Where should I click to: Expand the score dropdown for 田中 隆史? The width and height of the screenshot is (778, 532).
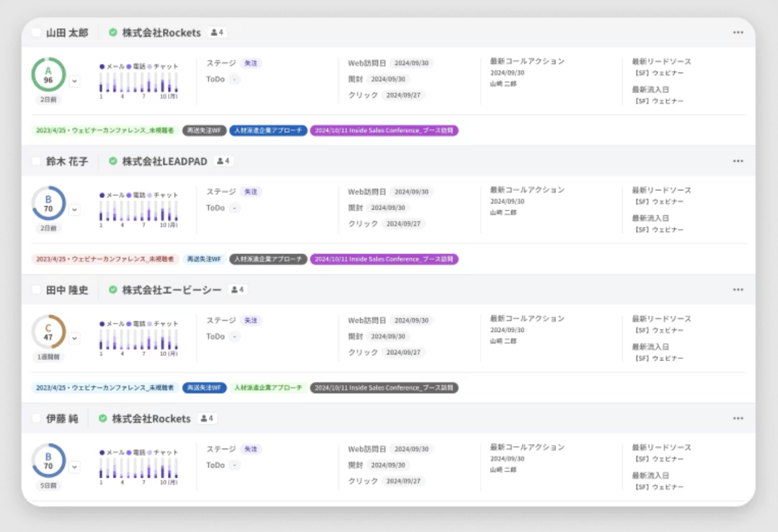75,338
